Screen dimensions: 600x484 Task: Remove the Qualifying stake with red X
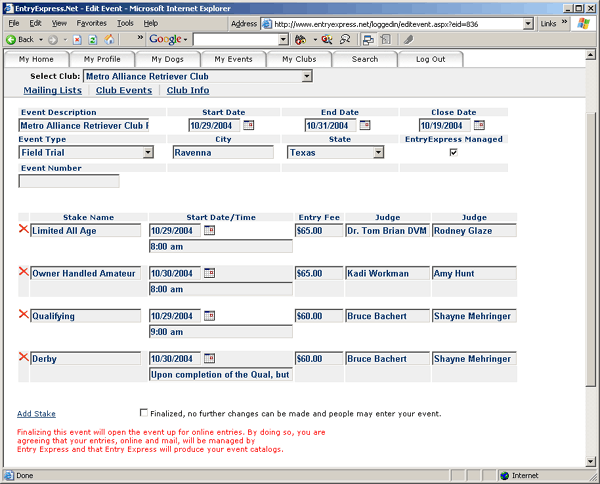[x=24, y=315]
